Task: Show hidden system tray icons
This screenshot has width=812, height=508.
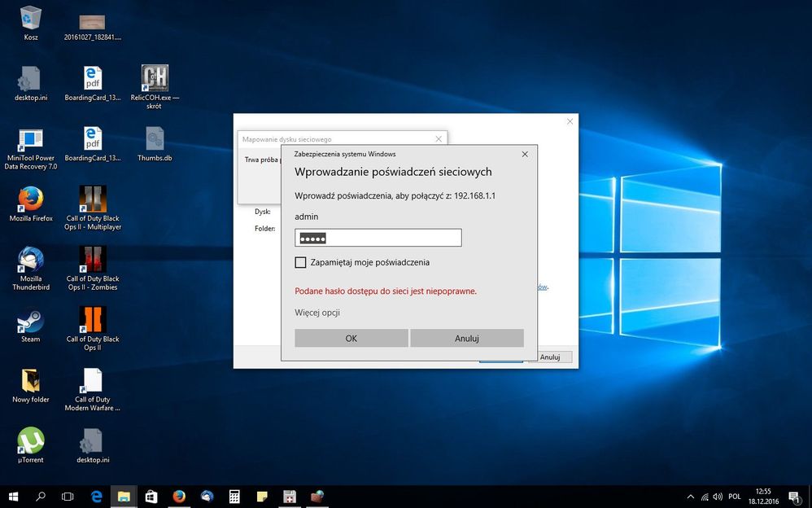Action: (x=691, y=496)
